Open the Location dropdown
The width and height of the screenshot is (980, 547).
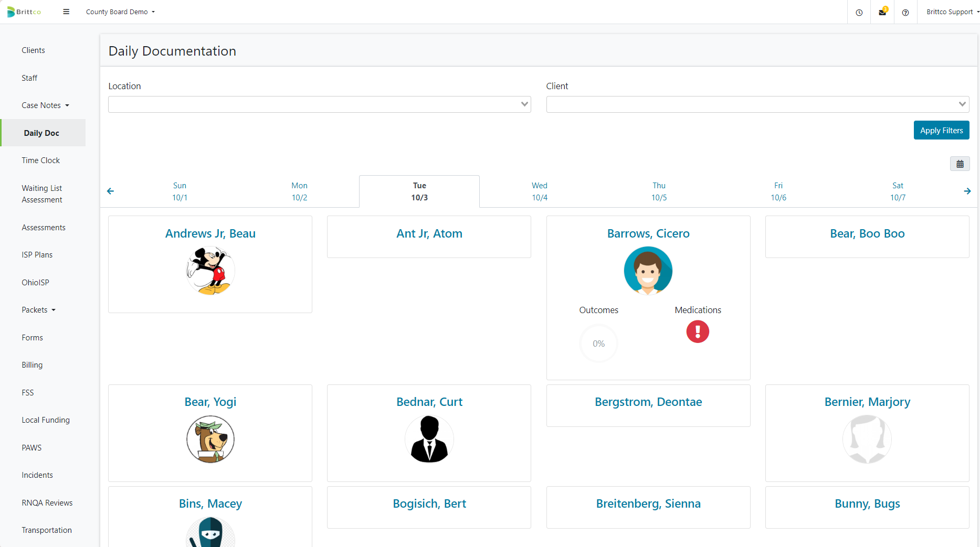tap(319, 104)
